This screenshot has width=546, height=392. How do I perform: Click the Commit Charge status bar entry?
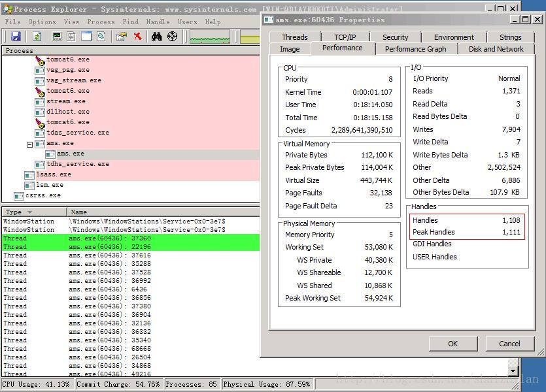click(x=118, y=384)
